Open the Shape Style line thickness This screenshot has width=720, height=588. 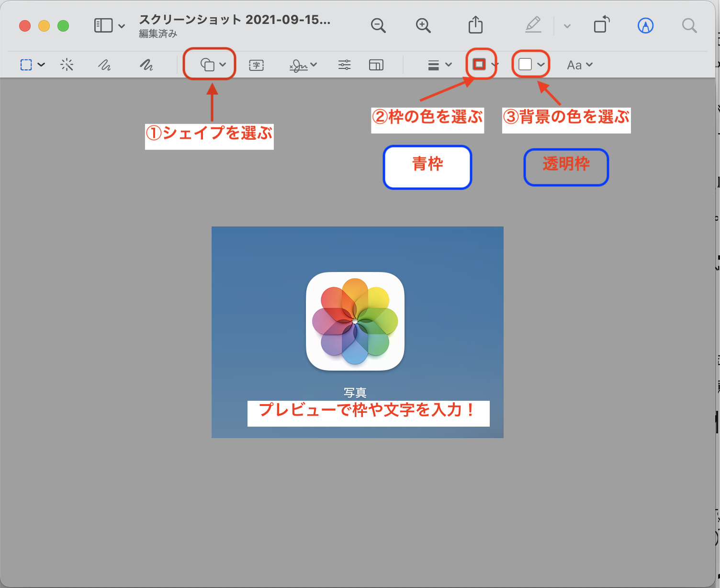433,65
